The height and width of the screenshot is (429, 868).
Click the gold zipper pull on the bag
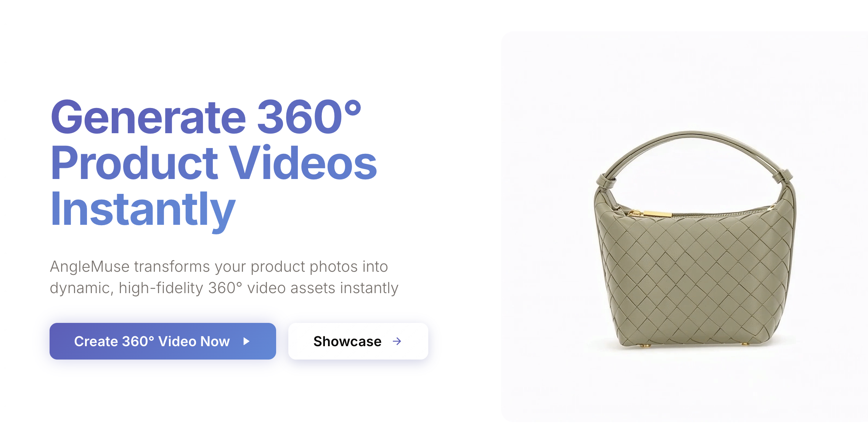tap(651, 214)
